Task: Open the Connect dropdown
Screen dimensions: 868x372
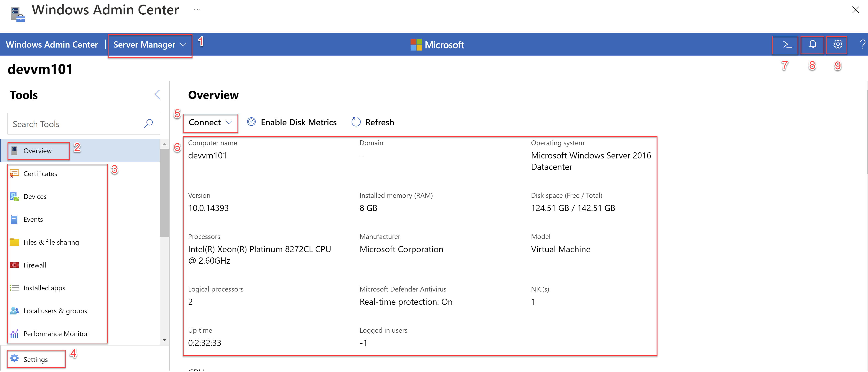Action: 210,122
